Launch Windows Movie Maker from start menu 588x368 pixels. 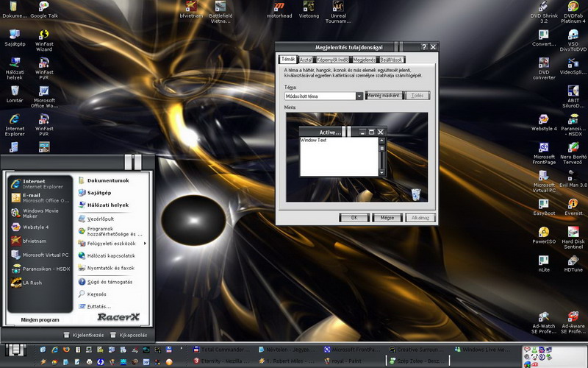click(x=40, y=213)
